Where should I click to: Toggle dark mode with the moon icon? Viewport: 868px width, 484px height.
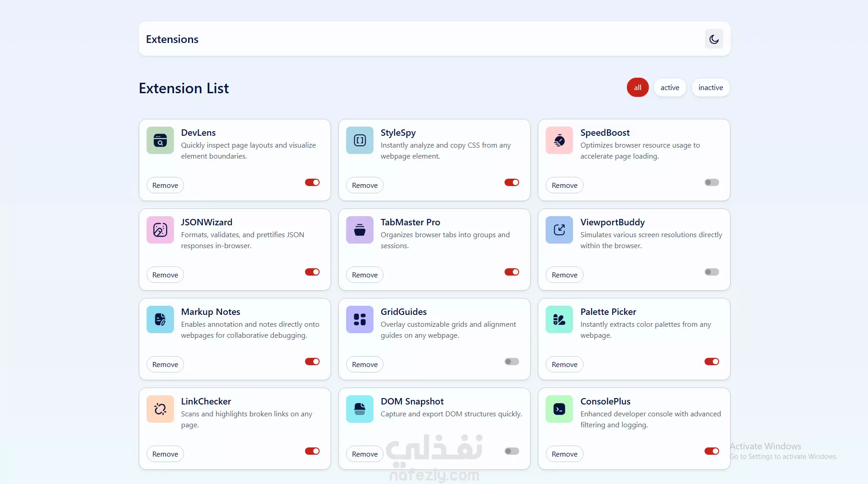tap(714, 39)
